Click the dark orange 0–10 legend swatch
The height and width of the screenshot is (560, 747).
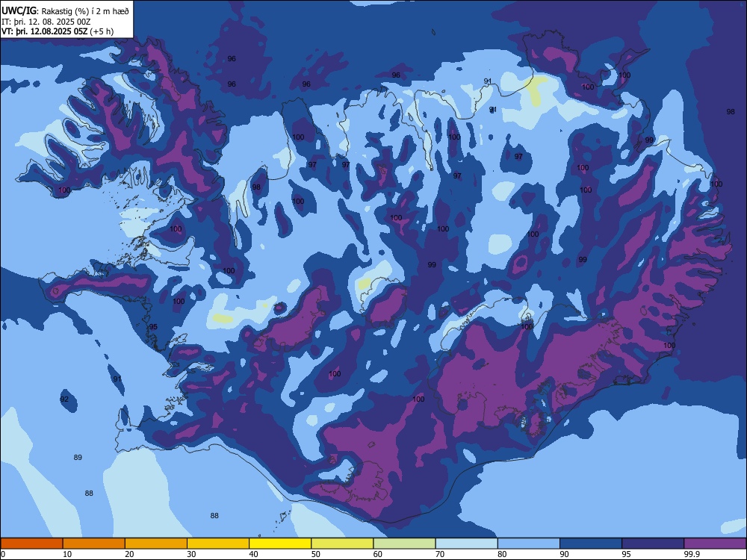tap(31, 544)
